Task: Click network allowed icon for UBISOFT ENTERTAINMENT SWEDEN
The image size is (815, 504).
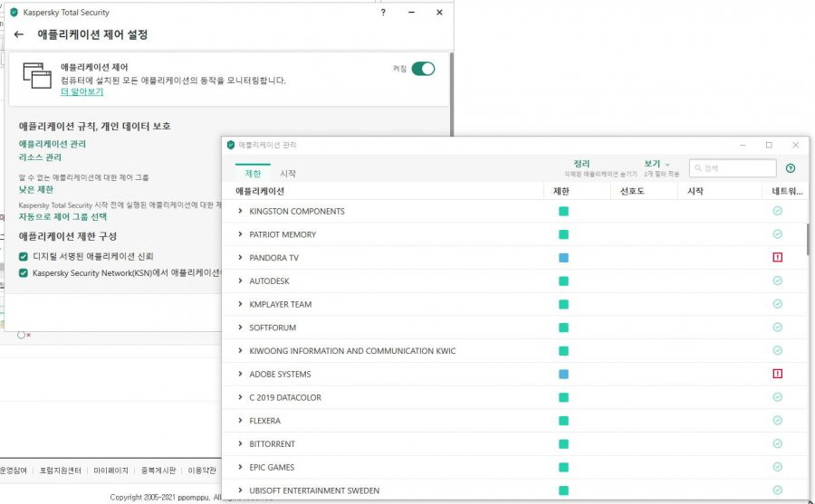Action: pos(778,490)
